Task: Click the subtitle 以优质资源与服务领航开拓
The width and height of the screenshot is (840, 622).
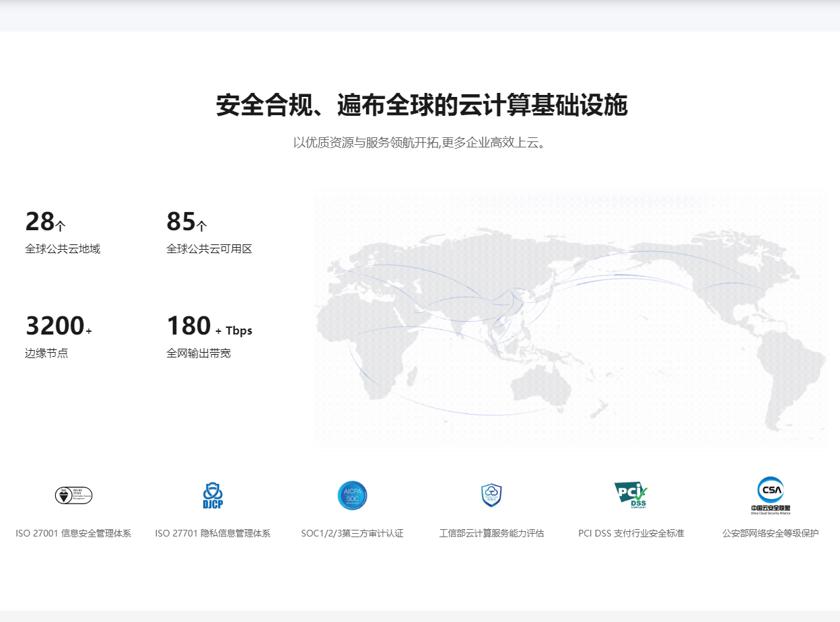Action: click(419, 143)
